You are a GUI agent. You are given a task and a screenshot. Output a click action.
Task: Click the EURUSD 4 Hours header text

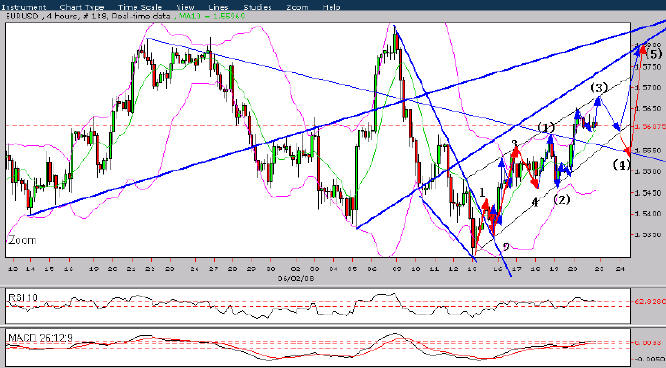coord(42,16)
